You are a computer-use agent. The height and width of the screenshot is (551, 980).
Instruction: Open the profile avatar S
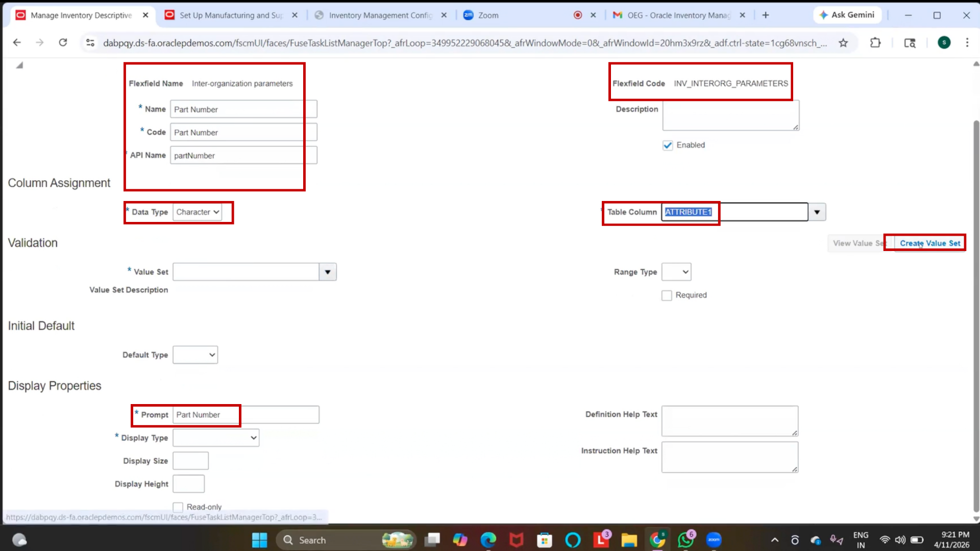tap(944, 43)
